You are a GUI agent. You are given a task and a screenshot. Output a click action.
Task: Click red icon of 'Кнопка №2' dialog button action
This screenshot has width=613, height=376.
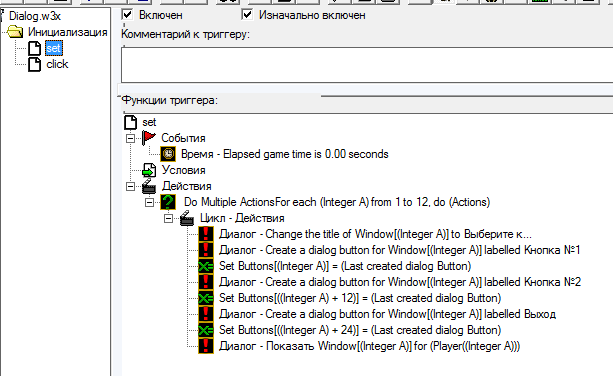point(206,282)
